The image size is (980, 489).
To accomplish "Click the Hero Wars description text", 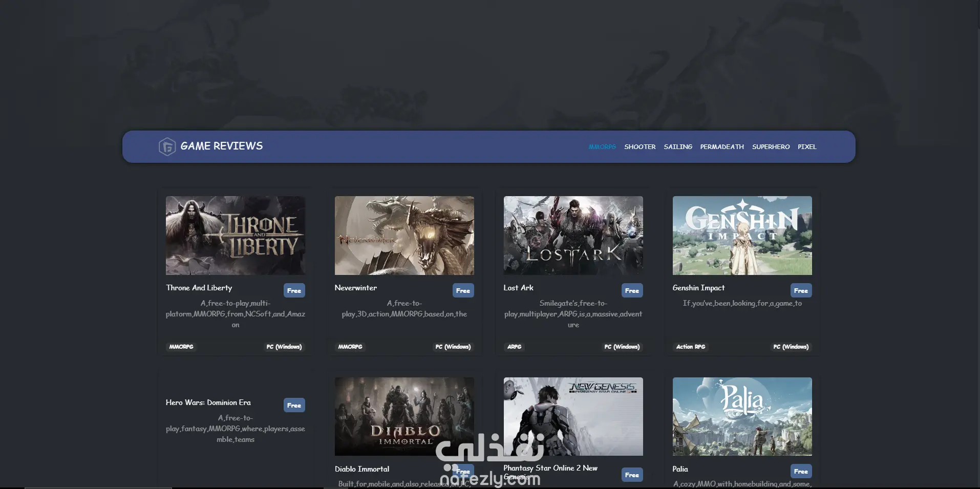I will tap(236, 429).
